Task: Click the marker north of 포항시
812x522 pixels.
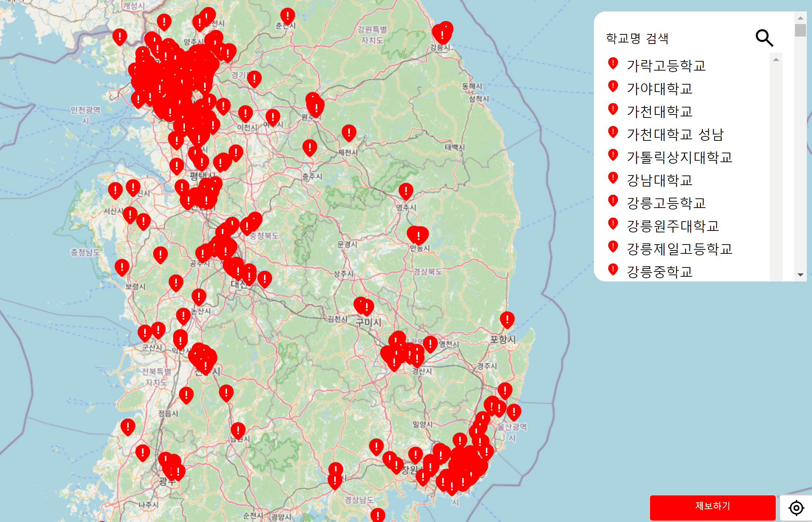Action: 507,319
